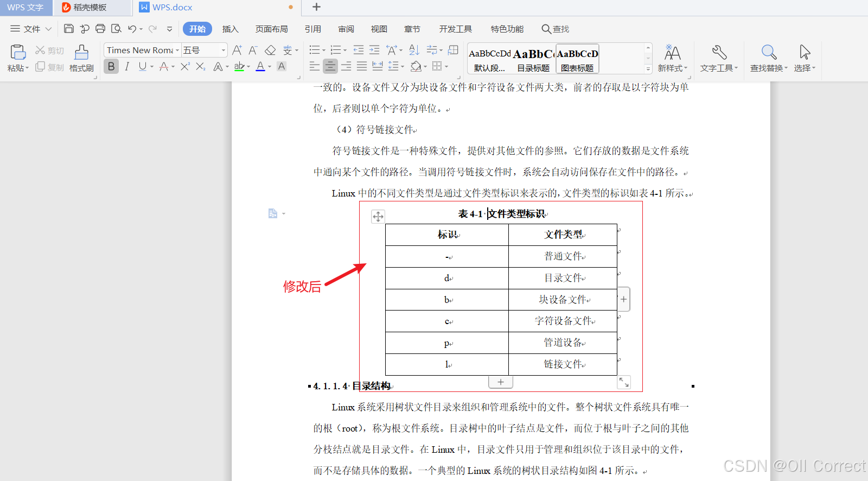Click the Sort (A-Z) icon
This screenshot has height=481, width=868.
[414, 50]
